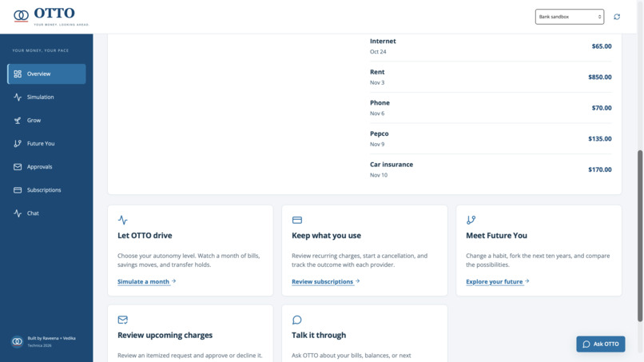The height and width of the screenshot is (362, 644).
Task: Click the envelope icon above Review upcoming charges
Action: (x=122, y=320)
